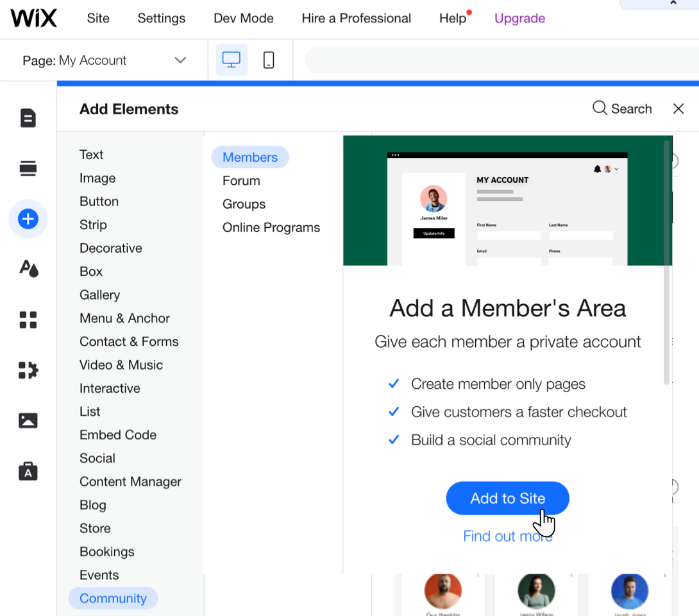Switch to the Forum category
The image size is (699, 616).
pos(241,180)
